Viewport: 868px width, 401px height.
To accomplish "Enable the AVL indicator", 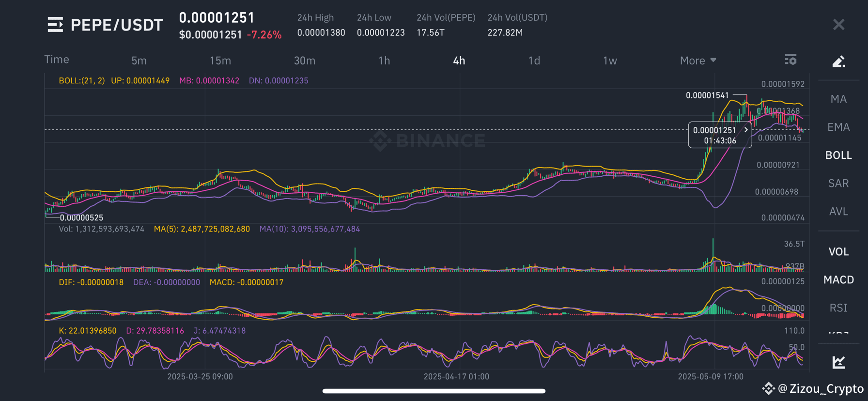I will tap(838, 212).
